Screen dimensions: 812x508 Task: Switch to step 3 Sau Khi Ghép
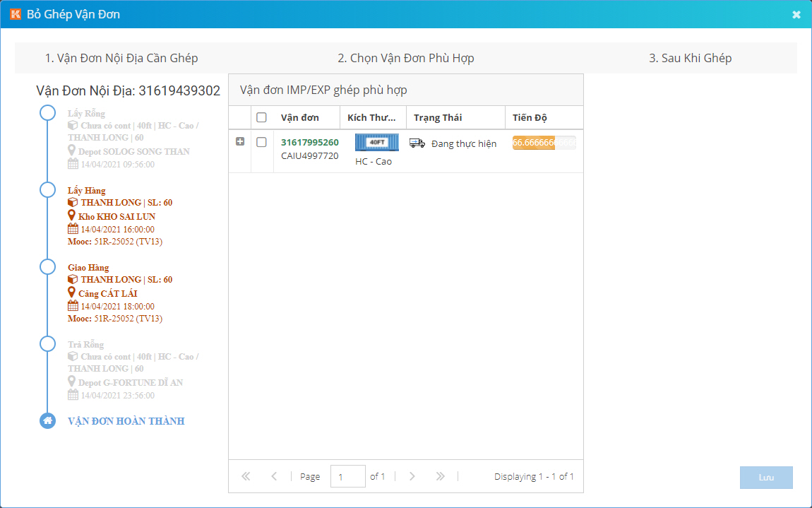(690, 58)
